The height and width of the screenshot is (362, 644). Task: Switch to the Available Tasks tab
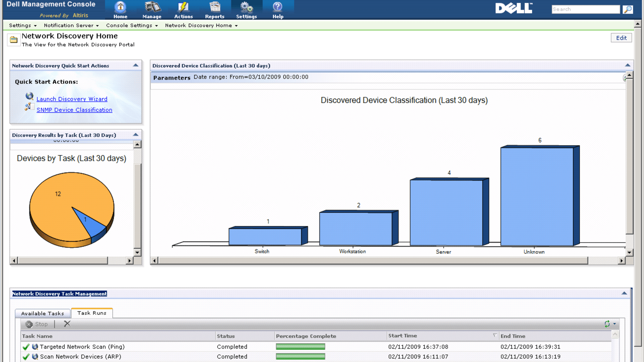42,313
